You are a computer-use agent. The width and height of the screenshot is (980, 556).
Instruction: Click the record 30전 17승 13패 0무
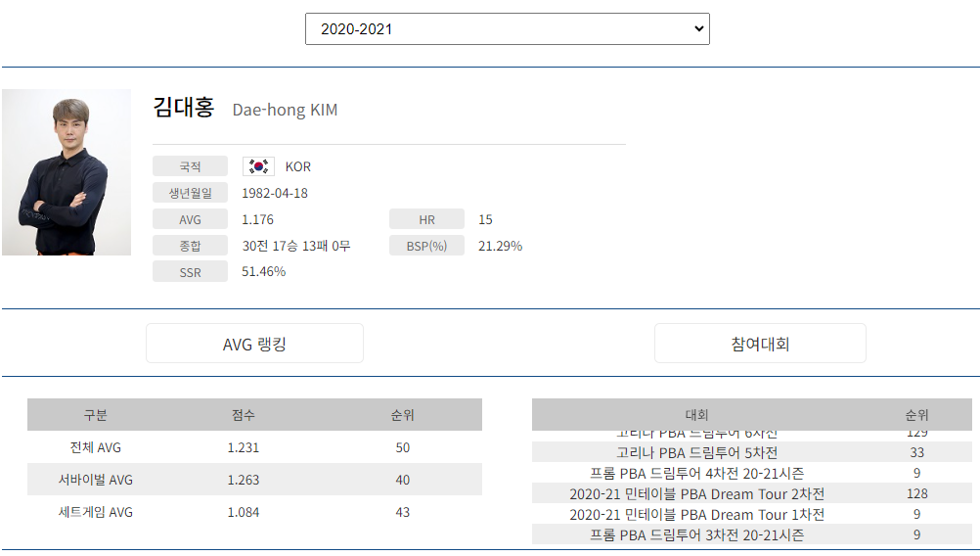point(296,246)
